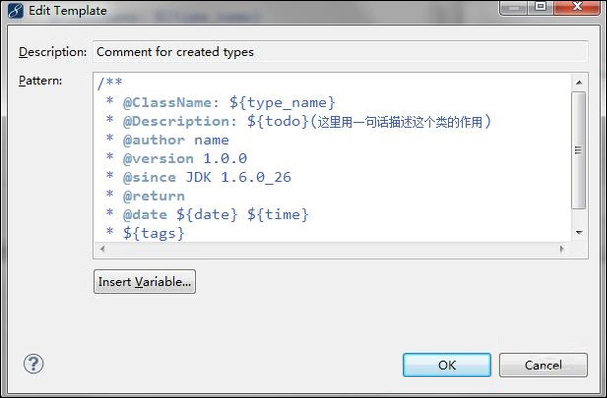
Task: Maximize the Edit Template dialog
Action: pyautogui.click(x=540, y=7)
